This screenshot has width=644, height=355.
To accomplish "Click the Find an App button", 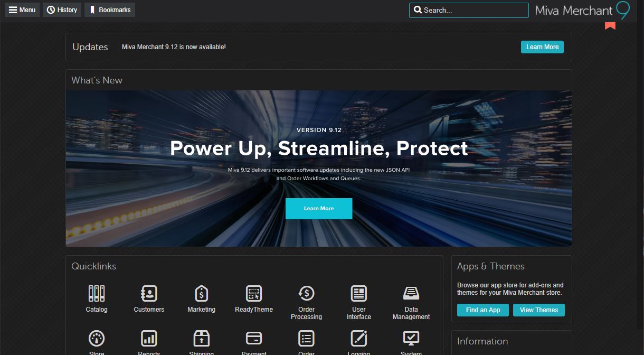I will tap(483, 310).
